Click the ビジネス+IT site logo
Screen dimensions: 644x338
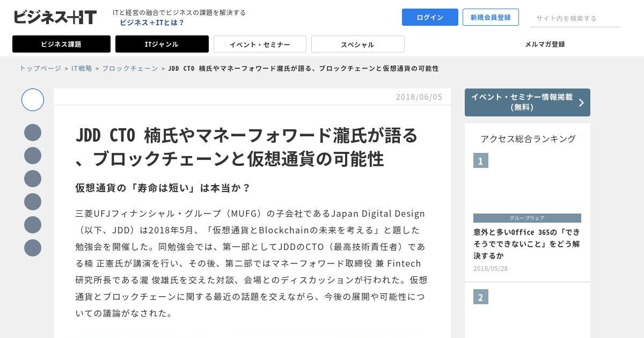point(55,17)
